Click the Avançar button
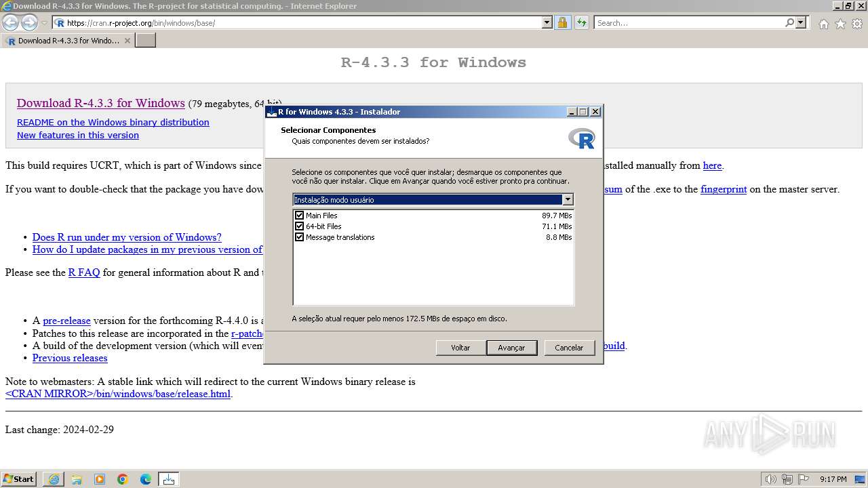Viewport: 868px width, 488px height. 511,348
